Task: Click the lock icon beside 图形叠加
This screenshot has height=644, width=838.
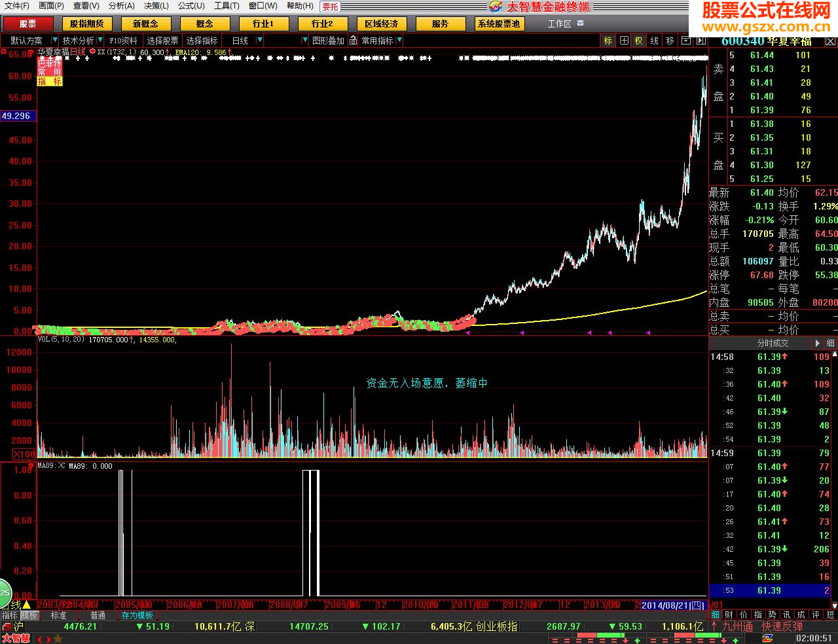Action: point(353,41)
